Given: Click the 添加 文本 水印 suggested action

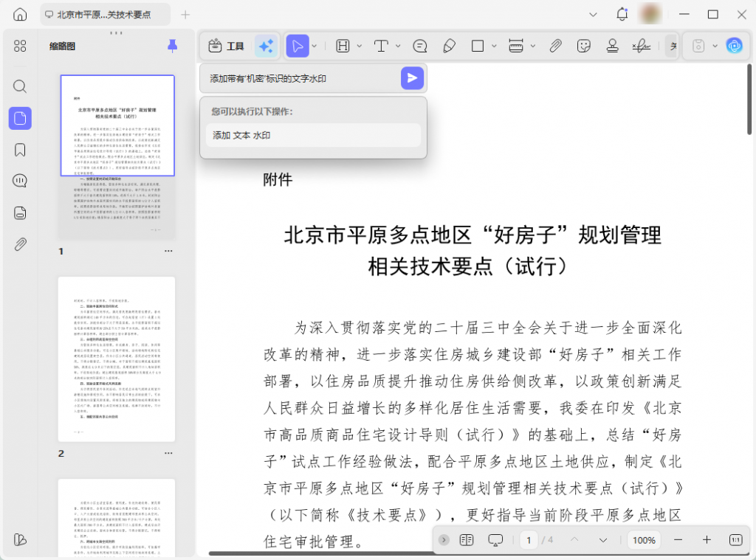Looking at the screenshot, I should pyautogui.click(x=313, y=135).
